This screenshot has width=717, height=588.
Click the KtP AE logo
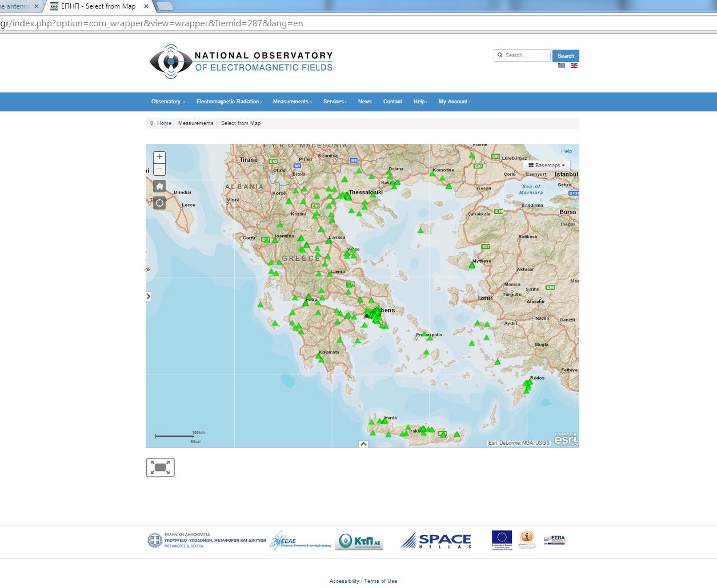(359, 541)
